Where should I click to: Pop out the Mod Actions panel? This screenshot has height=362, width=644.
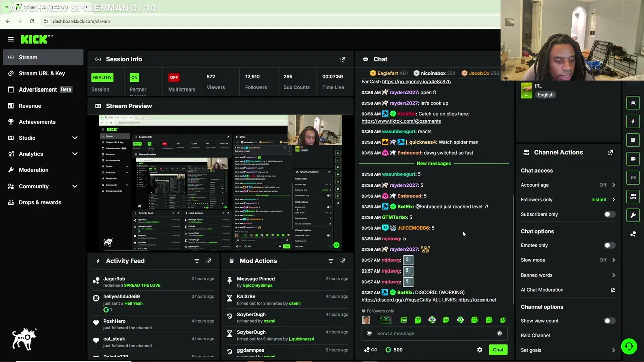pos(343,261)
